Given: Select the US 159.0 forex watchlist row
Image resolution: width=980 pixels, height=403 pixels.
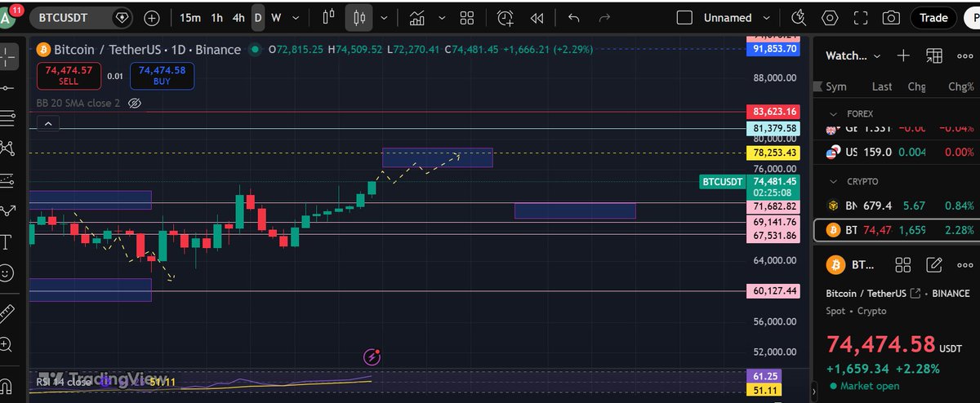Looking at the screenshot, I should click(x=897, y=153).
